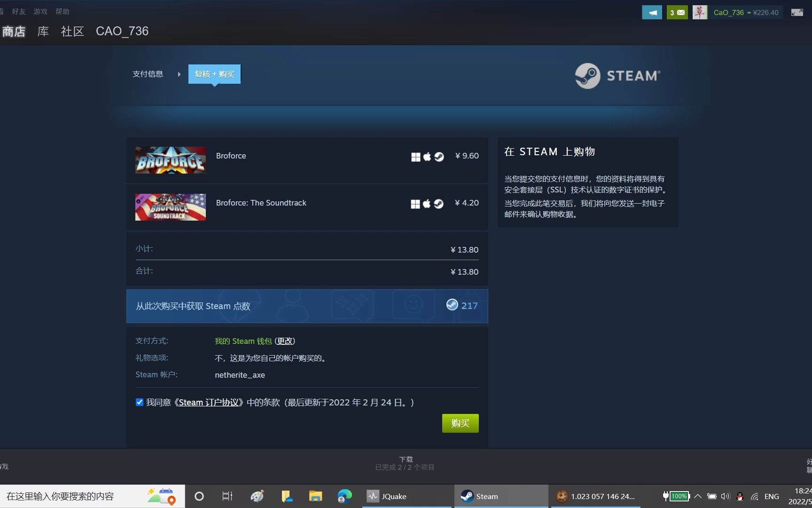Image resolution: width=812 pixels, height=508 pixels.
Task: Switch to the JQuake taskbar window
Action: click(407, 496)
